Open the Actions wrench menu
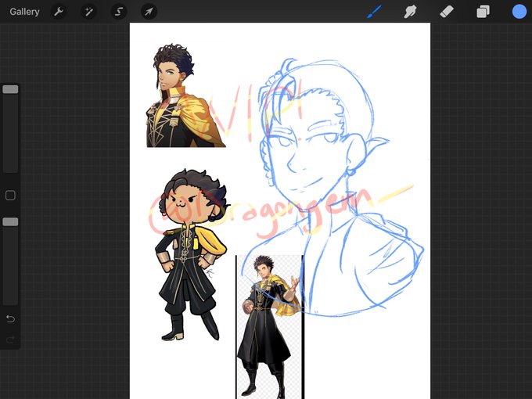The height and width of the screenshot is (399, 532). click(59, 12)
